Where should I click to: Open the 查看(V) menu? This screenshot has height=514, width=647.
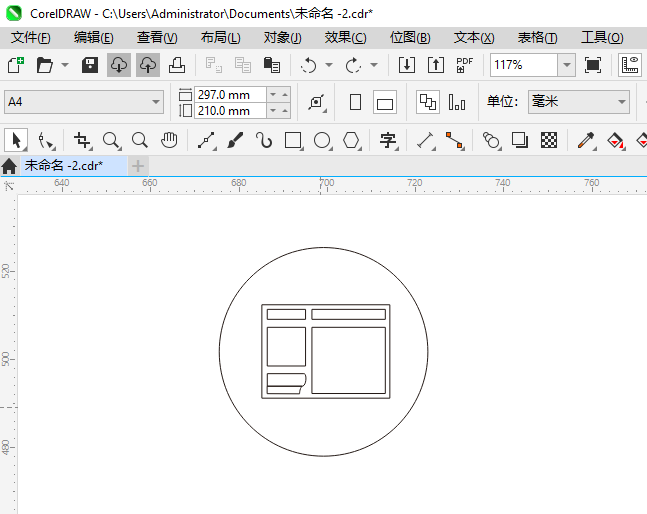point(157,38)
